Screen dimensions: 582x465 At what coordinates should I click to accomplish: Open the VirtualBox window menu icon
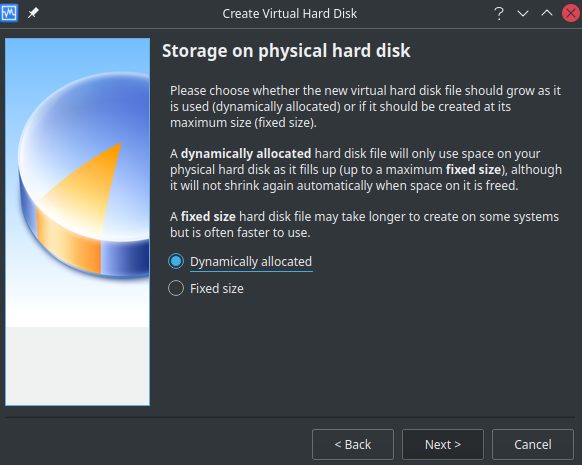point(9,13)
